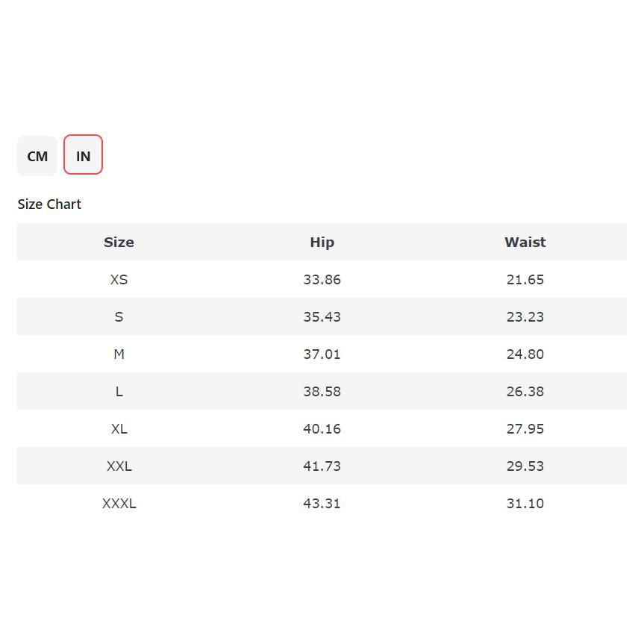Select the IN unit button
Viewport: 644px width, 644px height.
tap(83, 155)
